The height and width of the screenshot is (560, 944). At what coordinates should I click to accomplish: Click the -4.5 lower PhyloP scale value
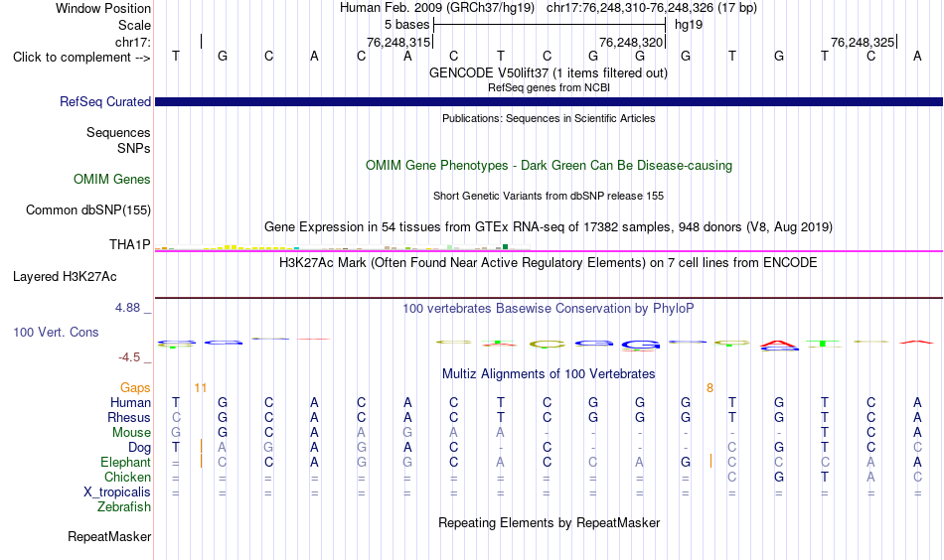click(129, 357)
